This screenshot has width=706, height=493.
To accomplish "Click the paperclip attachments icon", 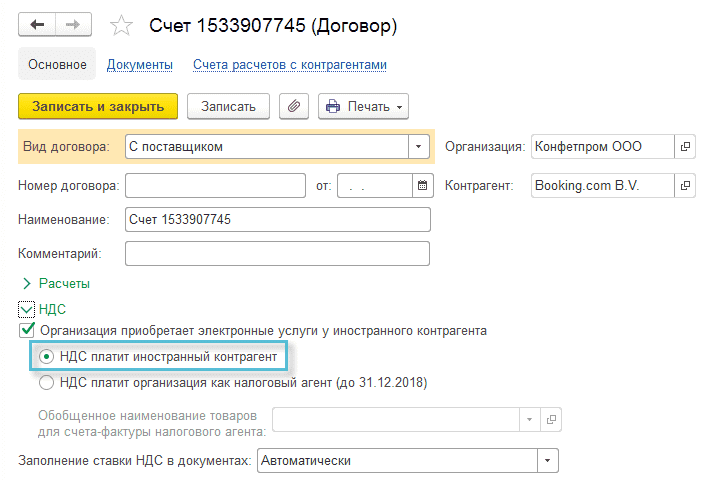I will [294, 106].
